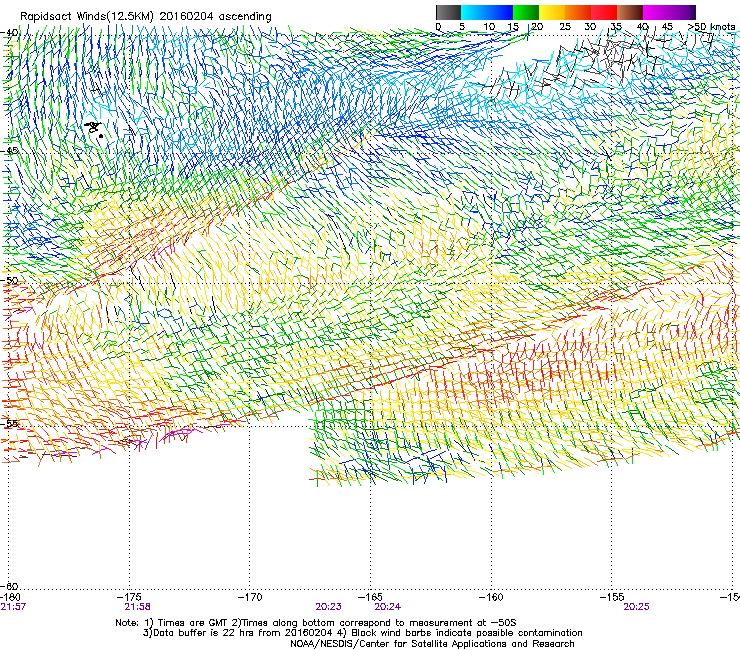Click the NOAA/NESDIS credit line
Viewport: 740px width, 650px height.
click(x=432, y=644)
